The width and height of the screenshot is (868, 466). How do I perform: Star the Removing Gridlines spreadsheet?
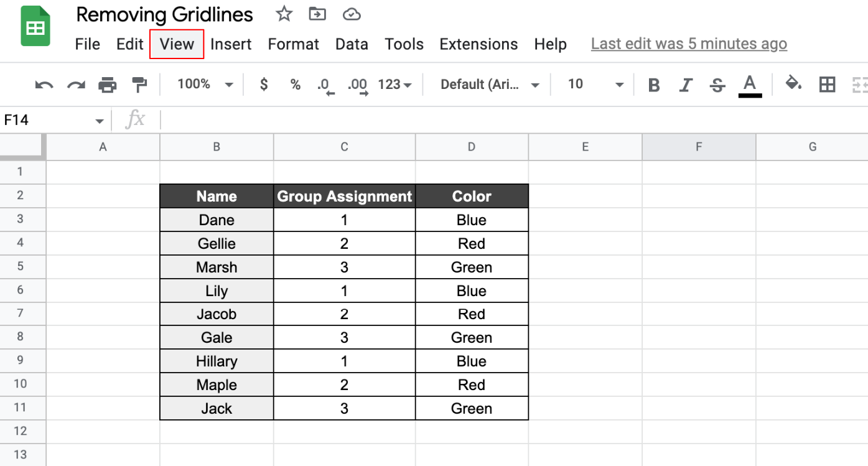pos(284,14)
